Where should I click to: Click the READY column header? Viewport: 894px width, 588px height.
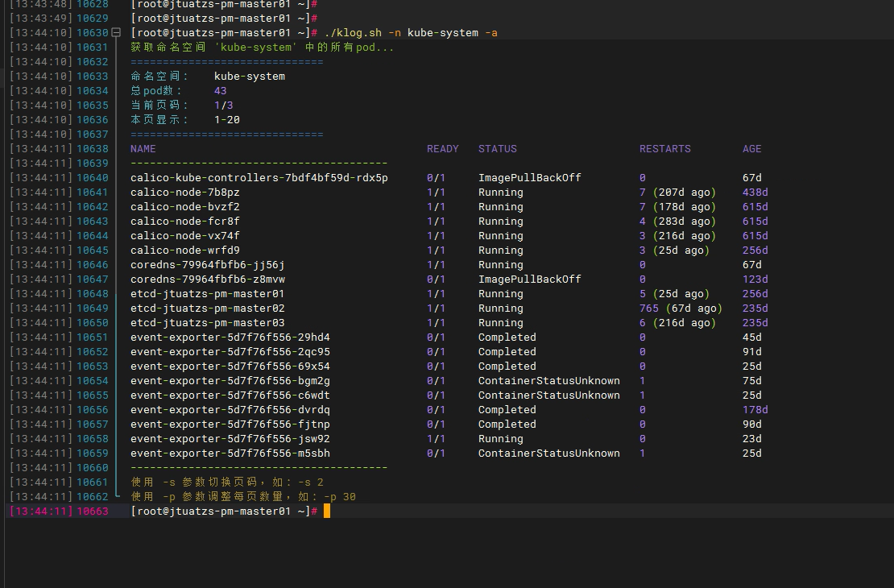coord(442,149)
